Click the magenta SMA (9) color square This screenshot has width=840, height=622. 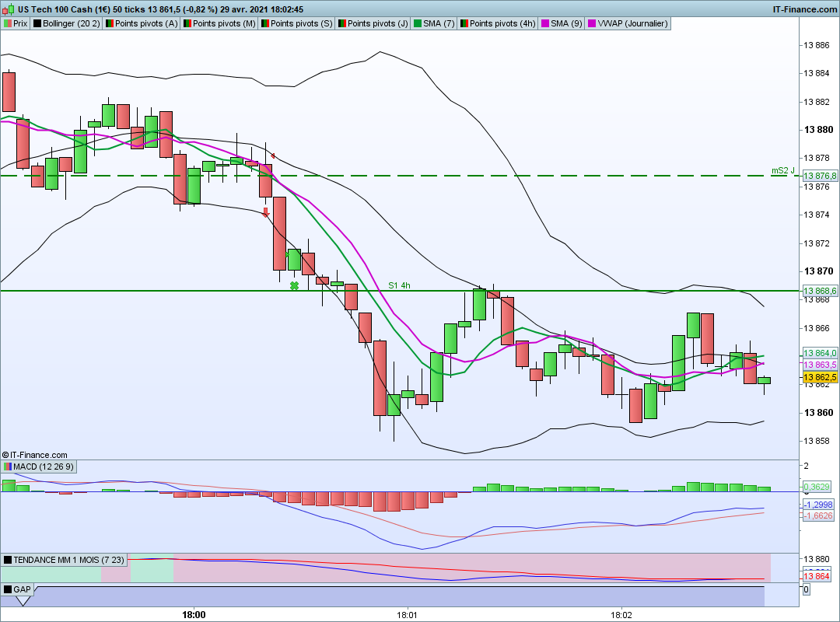pyautogui.click(x=545, y=23)
